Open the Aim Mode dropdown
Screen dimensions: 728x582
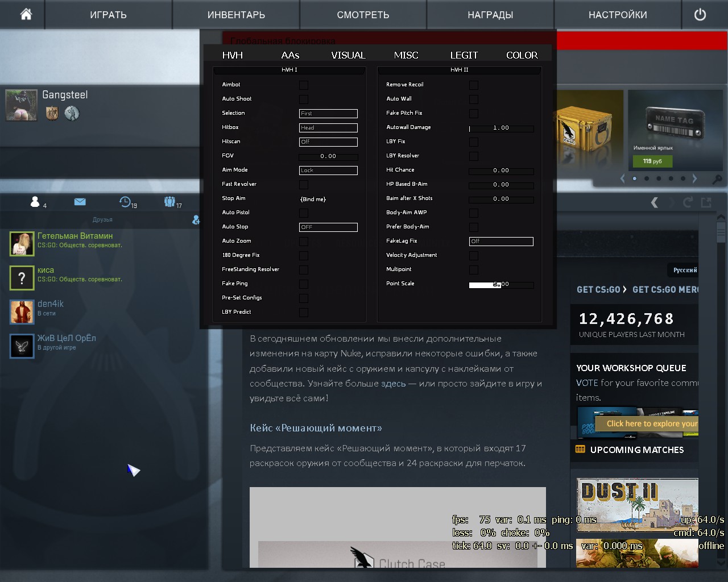[328, 171]
